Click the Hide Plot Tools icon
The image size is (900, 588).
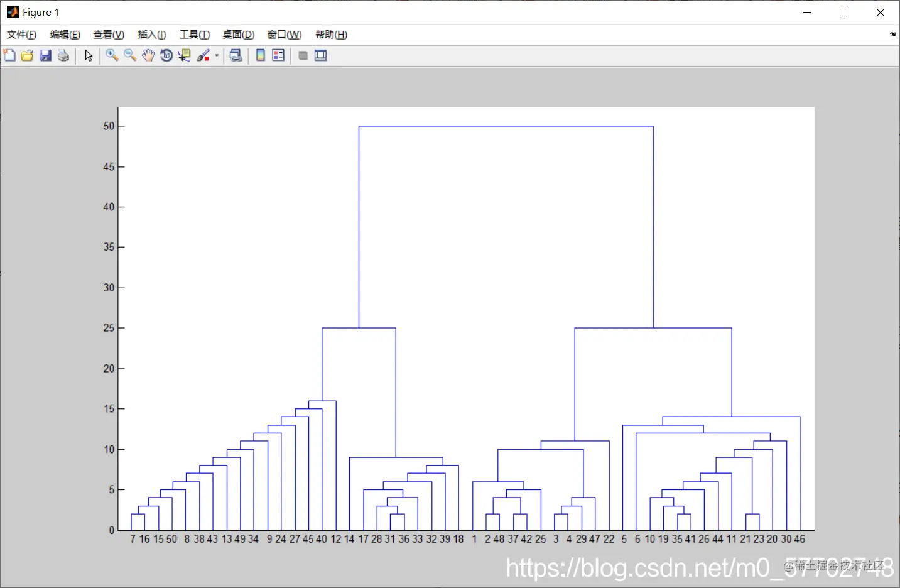click(x=303, y=55)
